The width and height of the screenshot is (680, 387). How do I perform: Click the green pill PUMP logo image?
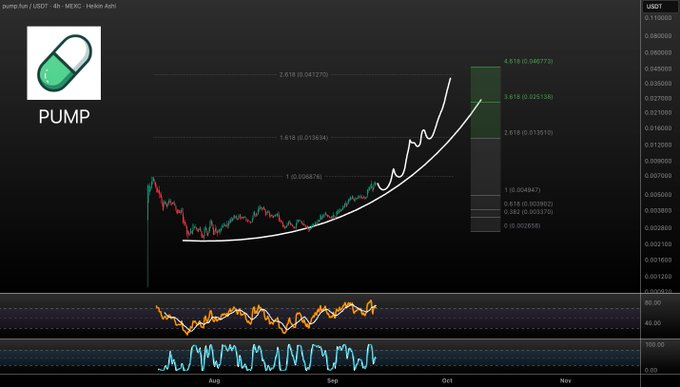(x=64, y=63)
